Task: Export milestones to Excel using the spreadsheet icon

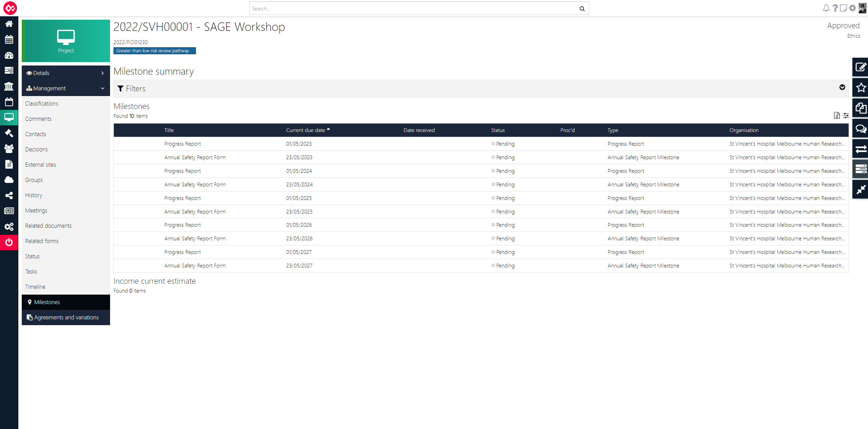Action: (x=836, y=115)
